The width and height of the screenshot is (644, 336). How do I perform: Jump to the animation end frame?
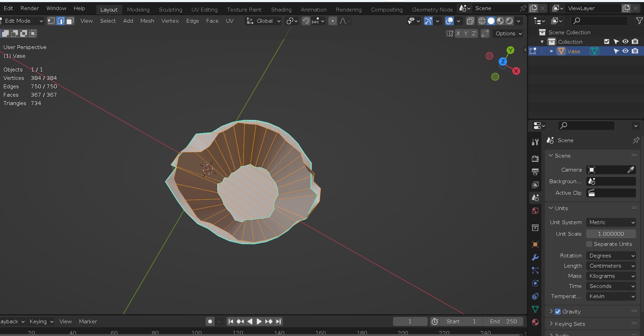[x=278, y=321]
